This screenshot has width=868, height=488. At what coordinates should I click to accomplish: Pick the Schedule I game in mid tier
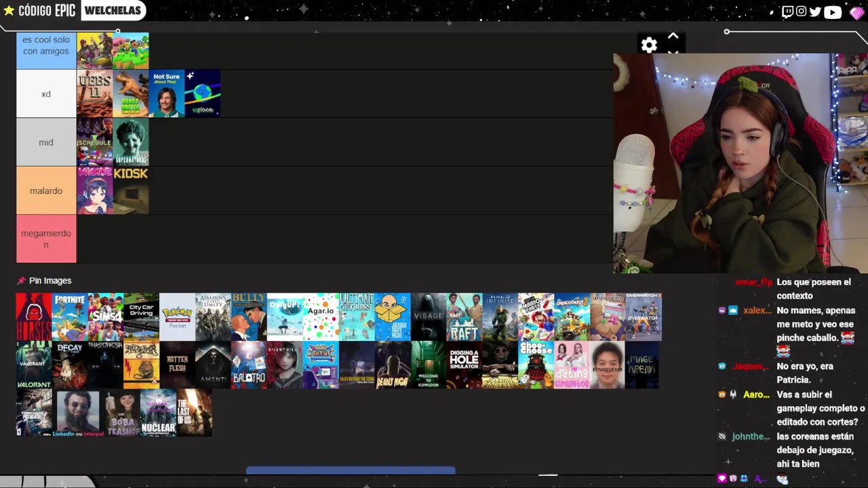95,142
